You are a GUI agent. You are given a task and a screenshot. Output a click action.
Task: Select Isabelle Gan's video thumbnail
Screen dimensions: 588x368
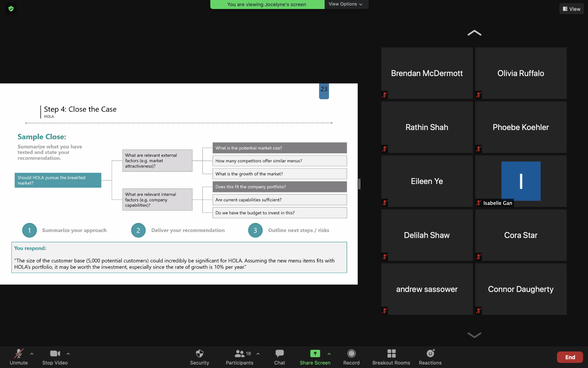point(521,181)
